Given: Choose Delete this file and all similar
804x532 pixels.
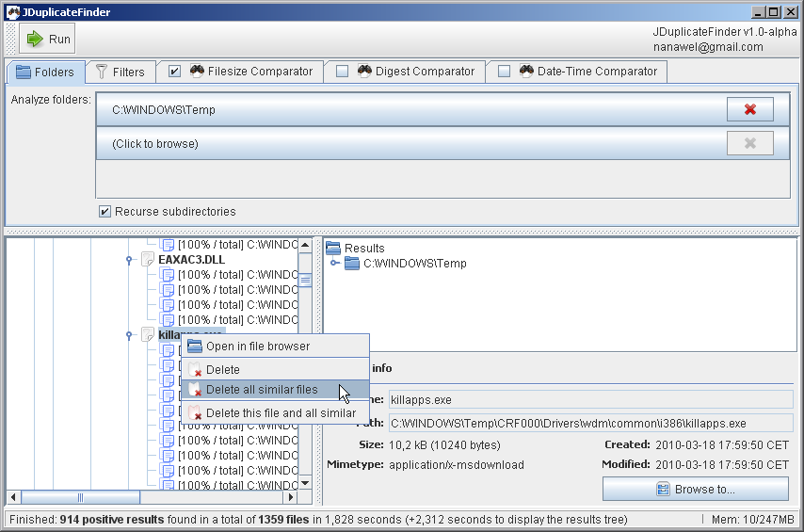Looking at the screenshot, I should [275, 413].
